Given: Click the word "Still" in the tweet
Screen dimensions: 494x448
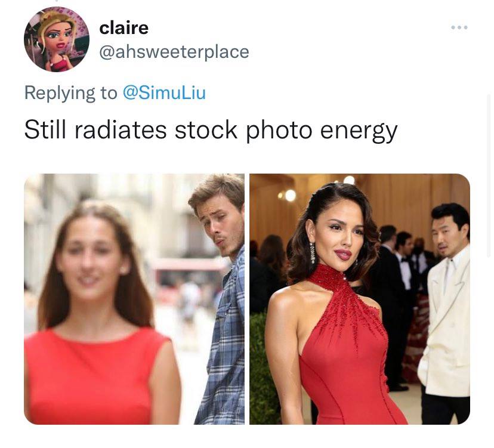Looking at the screenshot, I should (x=45, y=129).
